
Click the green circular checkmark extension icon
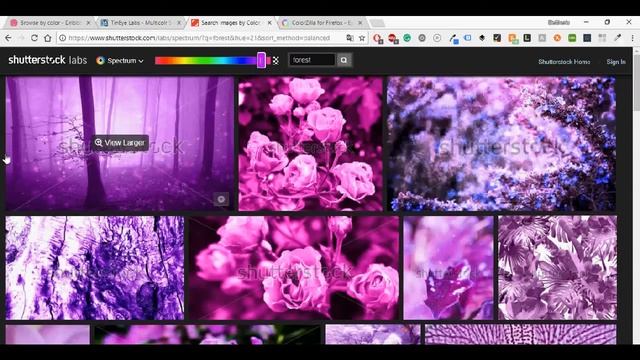407,38
